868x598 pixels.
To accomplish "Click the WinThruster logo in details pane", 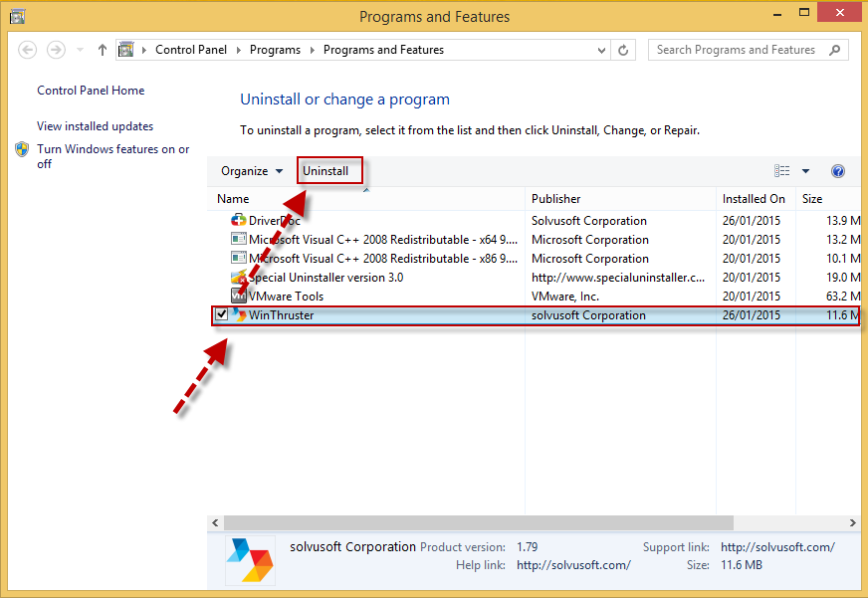I will pyautogui.click(x=250, y=560).
